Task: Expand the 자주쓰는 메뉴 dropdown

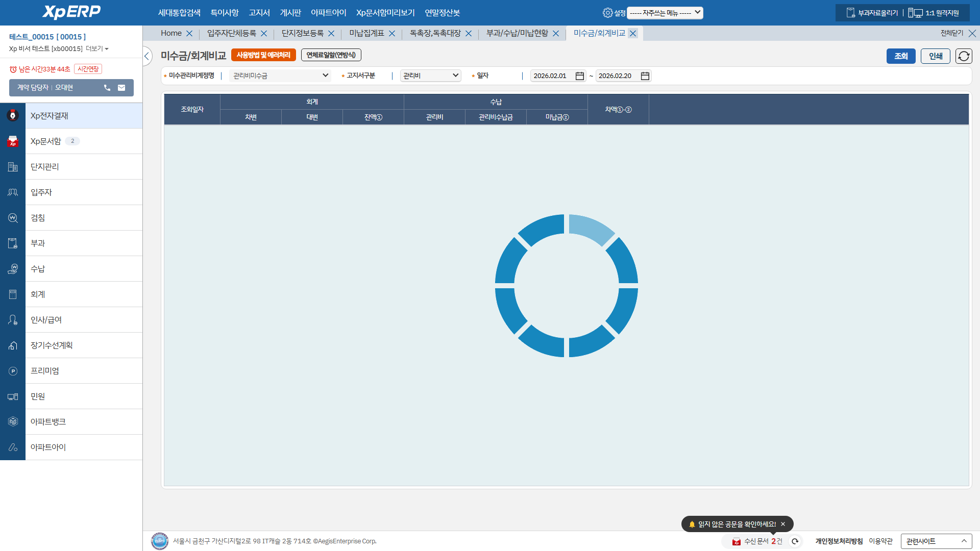Action: [x=665, y=13]
